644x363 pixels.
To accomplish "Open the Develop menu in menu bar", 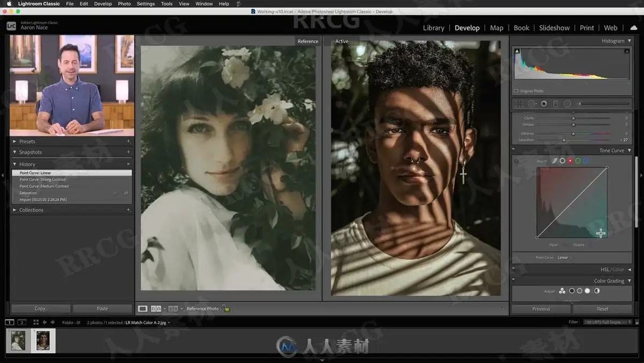I will (x=103, y=4).
